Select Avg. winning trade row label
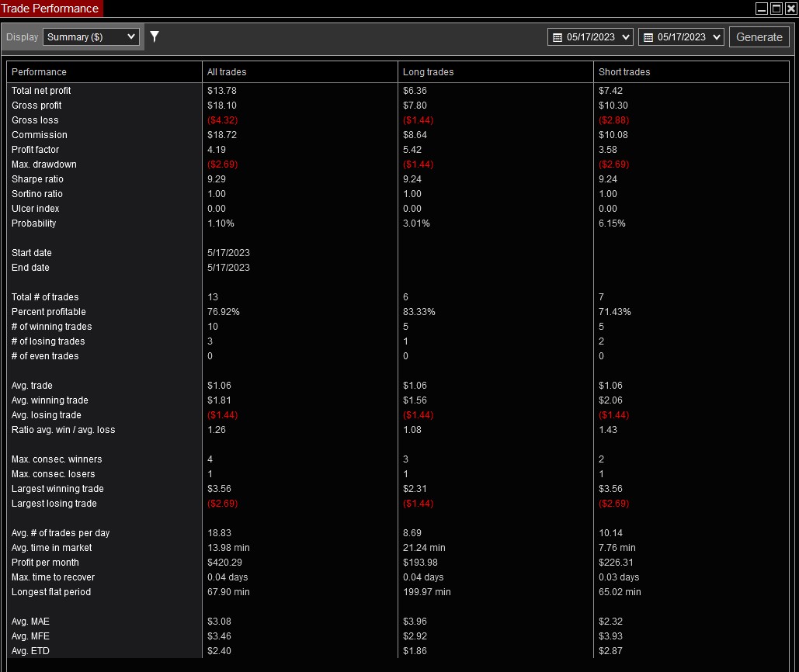The image size is (799, 672). point(50,400)
